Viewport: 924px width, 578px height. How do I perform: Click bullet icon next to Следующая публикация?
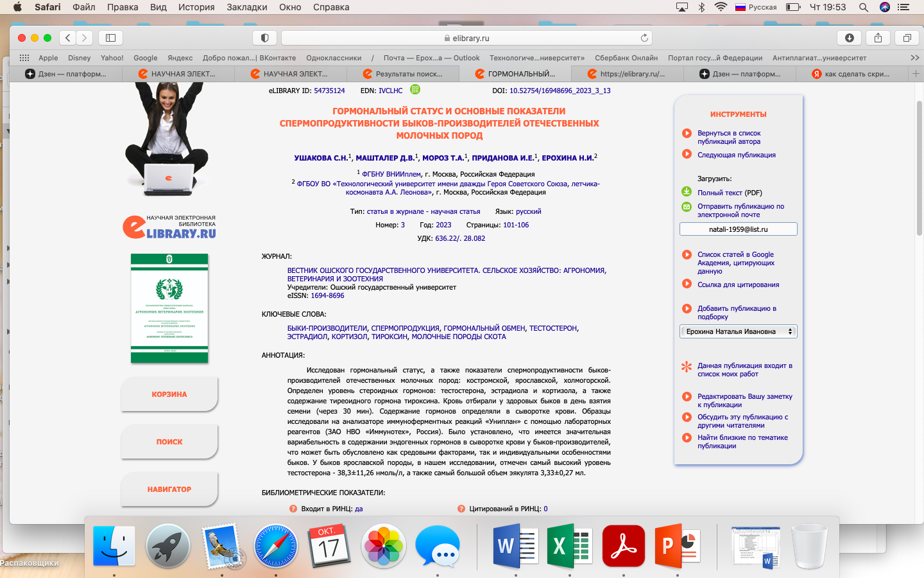tap(686, 154)
